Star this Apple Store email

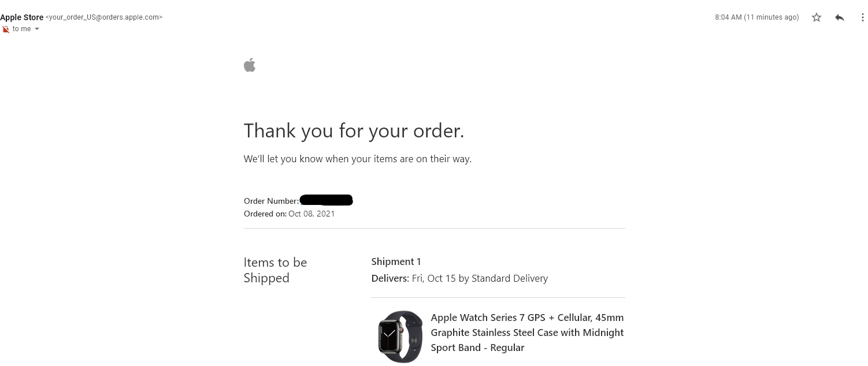817,17
